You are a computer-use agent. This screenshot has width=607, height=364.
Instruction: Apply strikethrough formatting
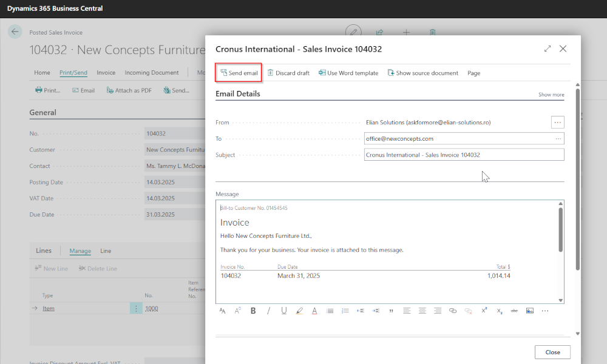tap(514, 311)
